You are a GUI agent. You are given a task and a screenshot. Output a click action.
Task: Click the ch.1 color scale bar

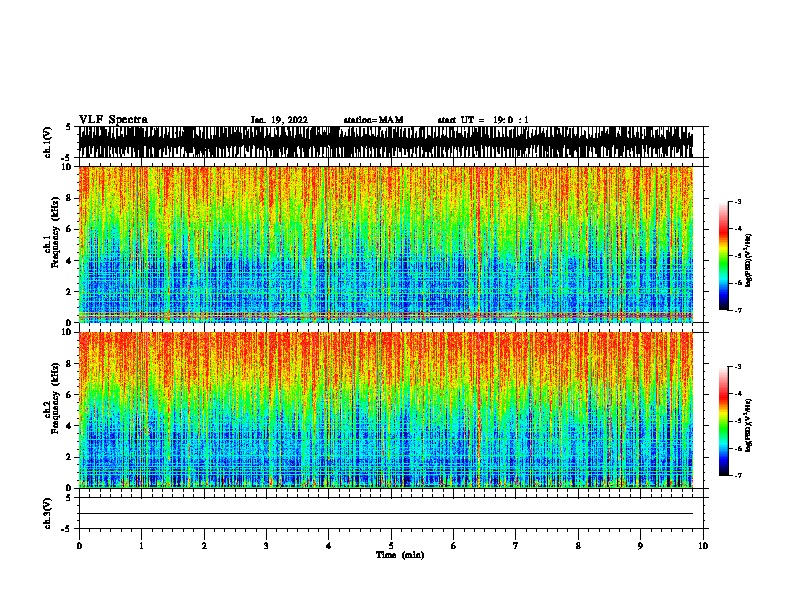pyautogui.click(x=723, y=256)
